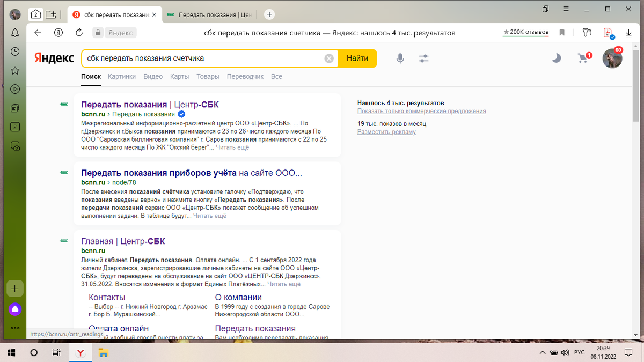Viewport: 644px width, 362px height.
Task: Open 'Передать показания приборов учёта' result
Action: click(192, 173)
